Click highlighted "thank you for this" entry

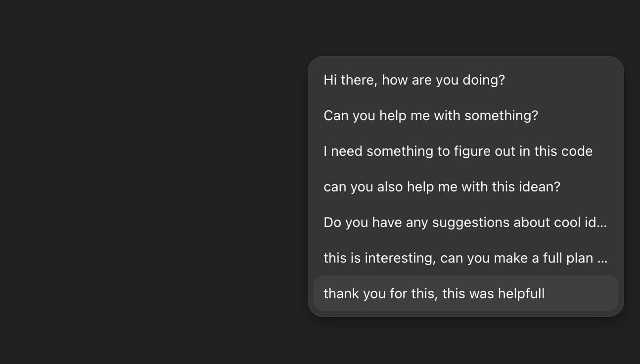(434, 293)
